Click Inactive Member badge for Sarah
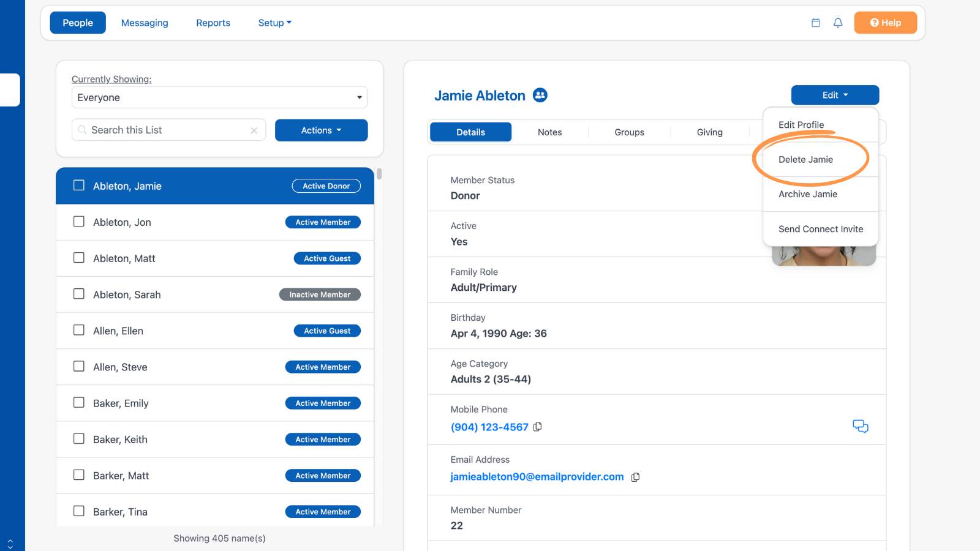 [320, 294]
